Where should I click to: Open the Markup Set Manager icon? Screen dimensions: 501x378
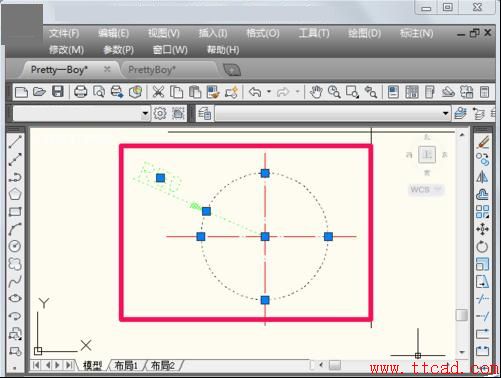click(x=466, y=92)
